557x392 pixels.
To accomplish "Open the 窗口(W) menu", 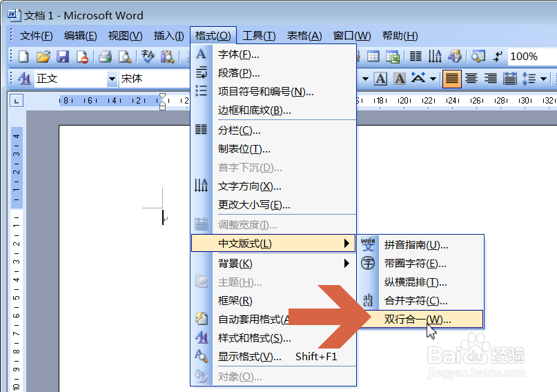I will (352, 35).
